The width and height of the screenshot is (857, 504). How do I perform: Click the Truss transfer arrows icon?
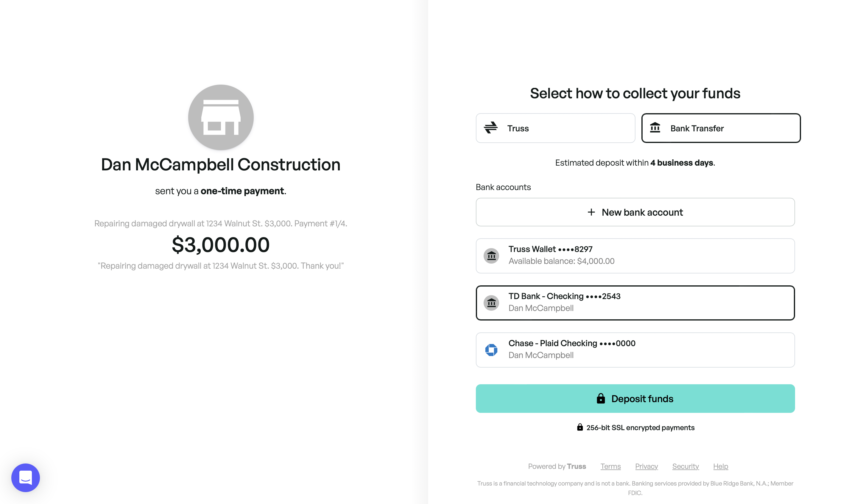point(490,128)
